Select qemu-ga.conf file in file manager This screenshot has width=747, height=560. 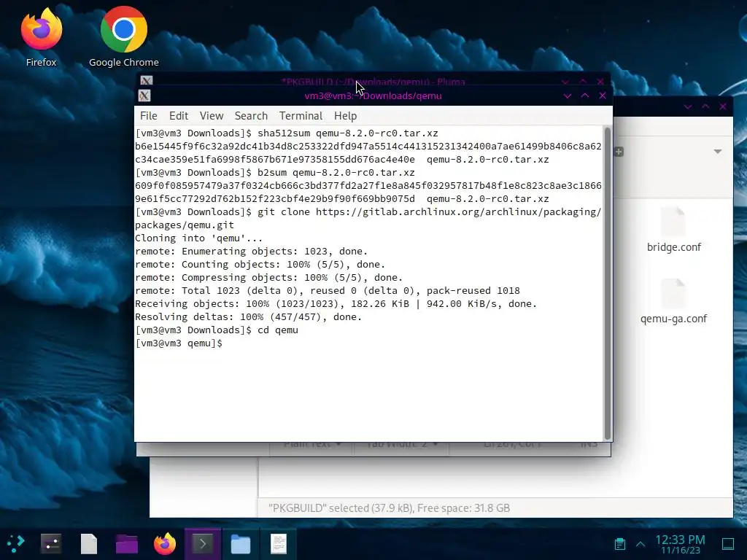click(x=673, y=301)
